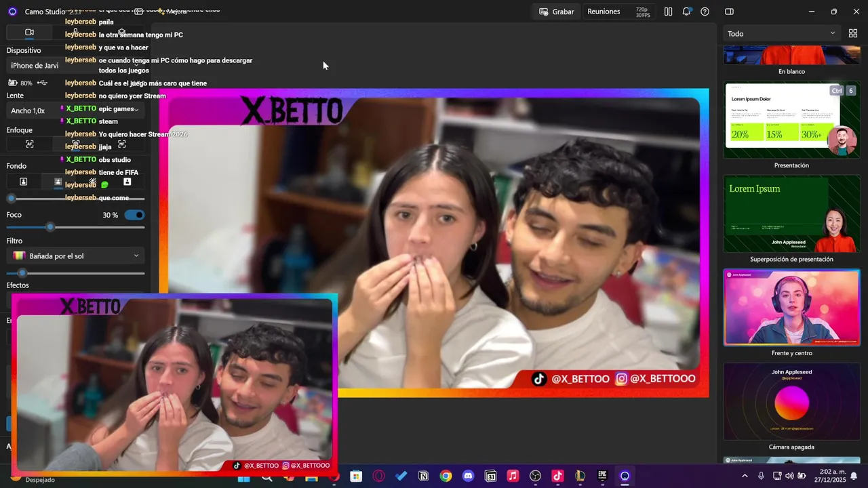The width and height of the screenshot is (868, 488).
Task: Click the Grabar record button
Action: (556, 12)
